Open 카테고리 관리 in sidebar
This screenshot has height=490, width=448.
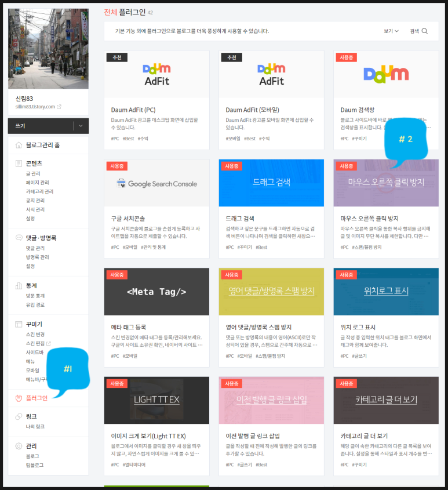(x=39, y=191)
